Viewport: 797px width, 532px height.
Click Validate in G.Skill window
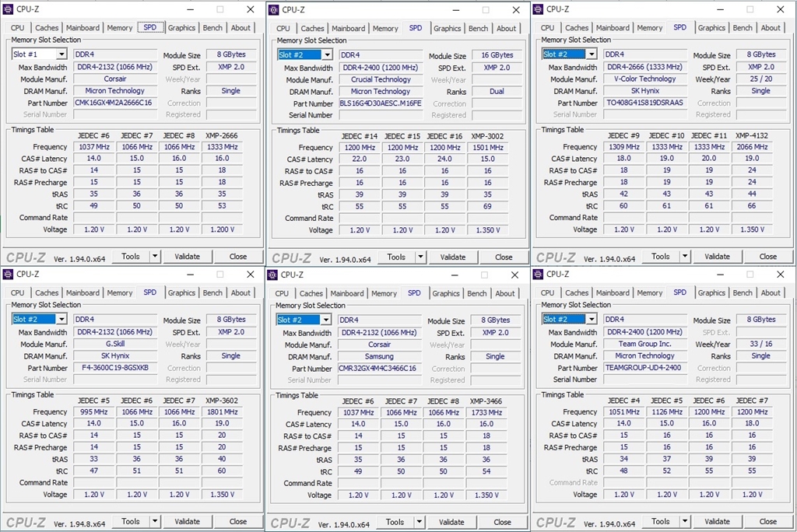tap(187, 521)
